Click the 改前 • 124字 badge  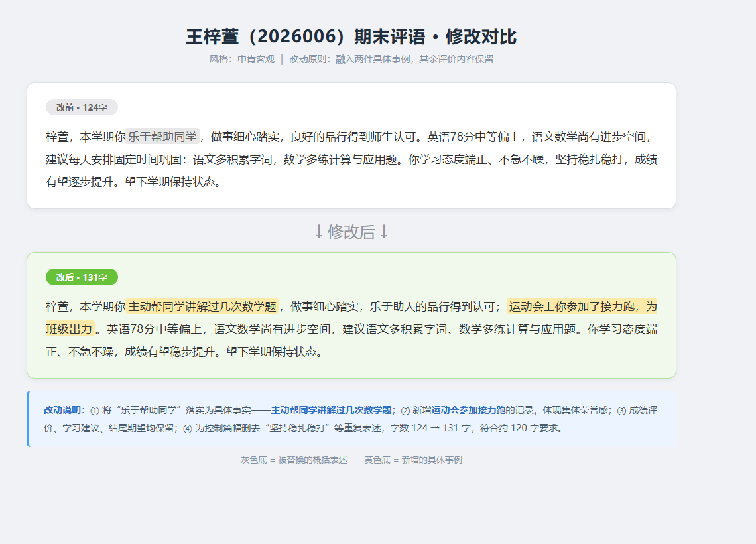pyautogui.click(x=82, y=107)
